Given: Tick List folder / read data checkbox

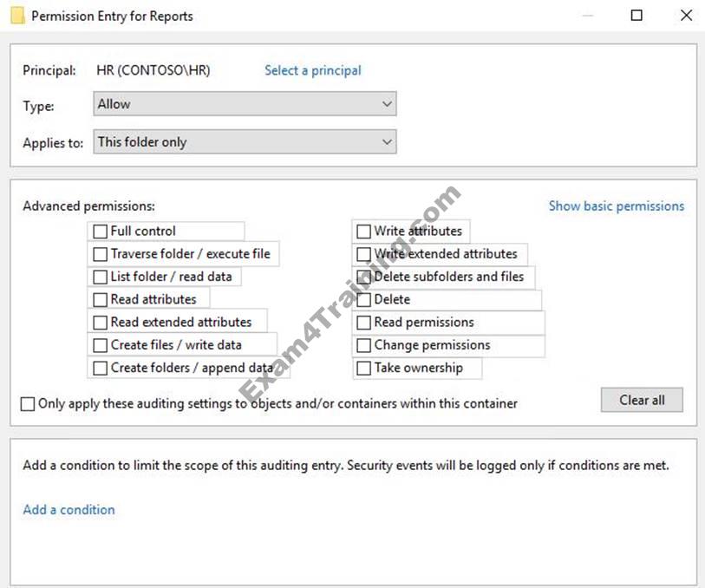Looking at the screenshot, I should (x=101, y=277).
